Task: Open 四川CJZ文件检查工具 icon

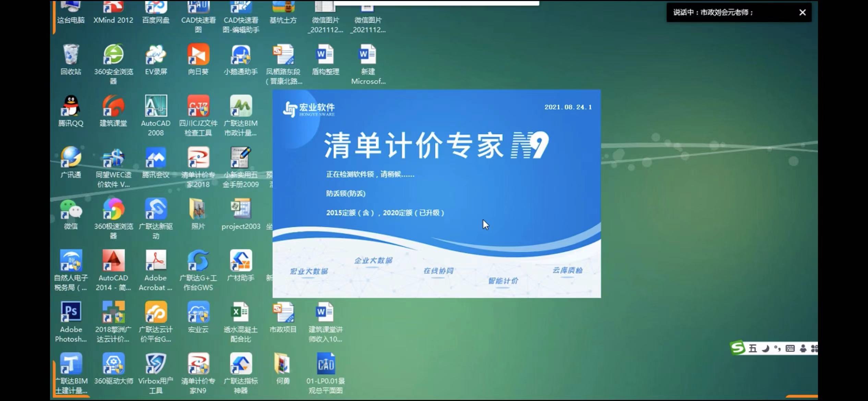Action: coord(198,116)
